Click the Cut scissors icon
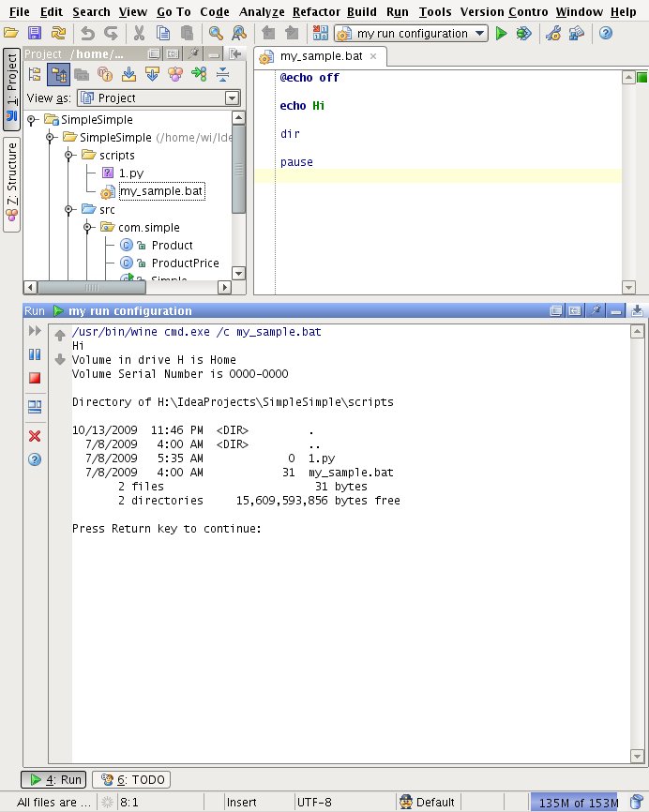Viewport: 649px width, 812px height. click(x=139, y=34)
